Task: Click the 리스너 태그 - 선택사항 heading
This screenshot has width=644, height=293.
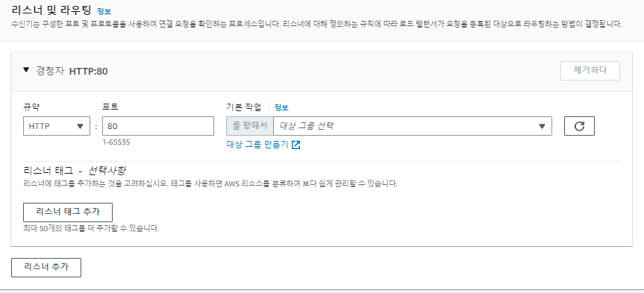Action: point(75,170)
